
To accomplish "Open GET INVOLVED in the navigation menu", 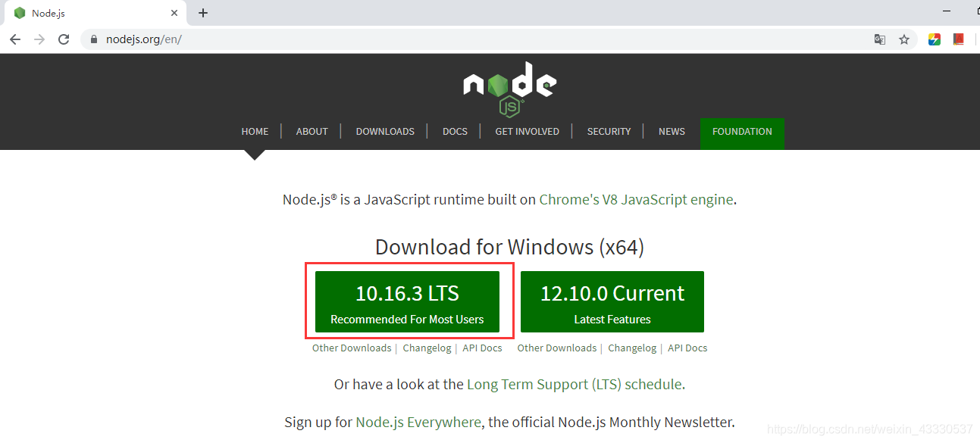I will point(527,132).
